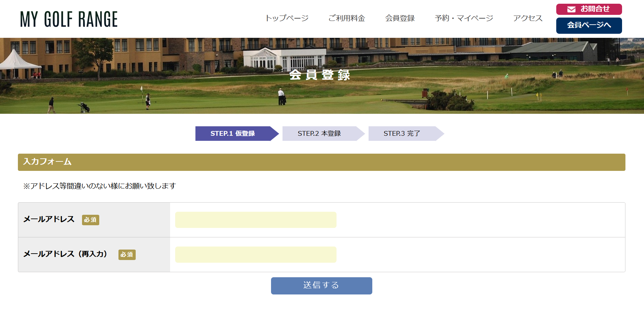
Task: Open 予約・マイページ from the navigation
Action: click(464, 18)
